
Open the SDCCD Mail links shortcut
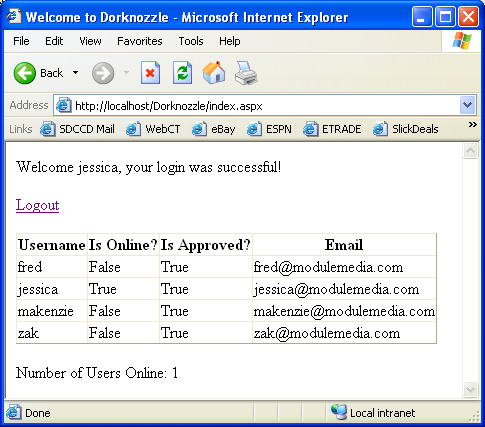click(x=77, y=129)
